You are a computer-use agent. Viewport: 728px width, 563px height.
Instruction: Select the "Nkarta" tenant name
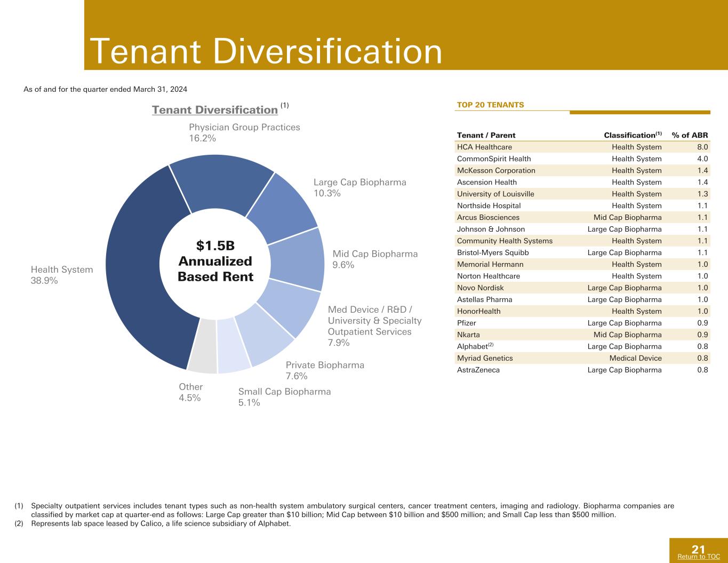pyautogui.click(x=468, y=335)
